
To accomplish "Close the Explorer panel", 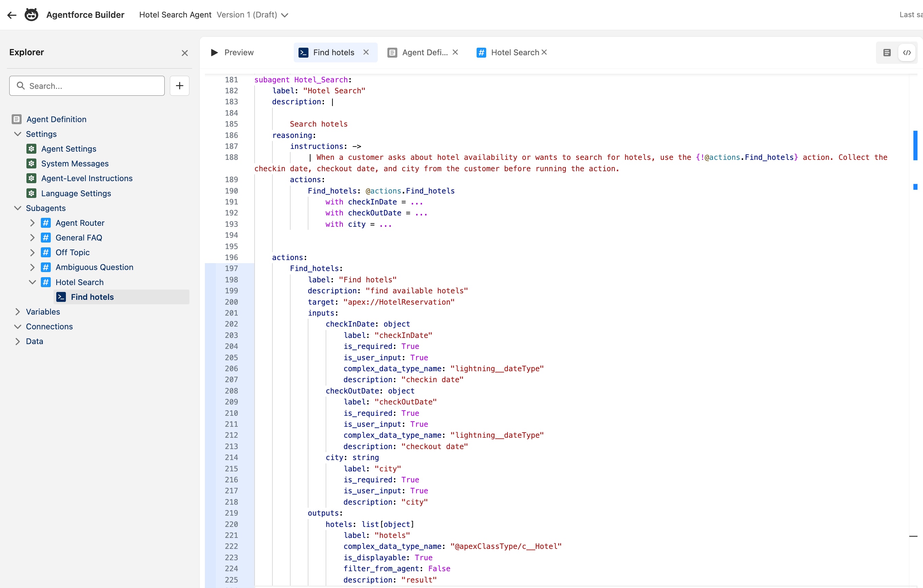I will [185, 53].
